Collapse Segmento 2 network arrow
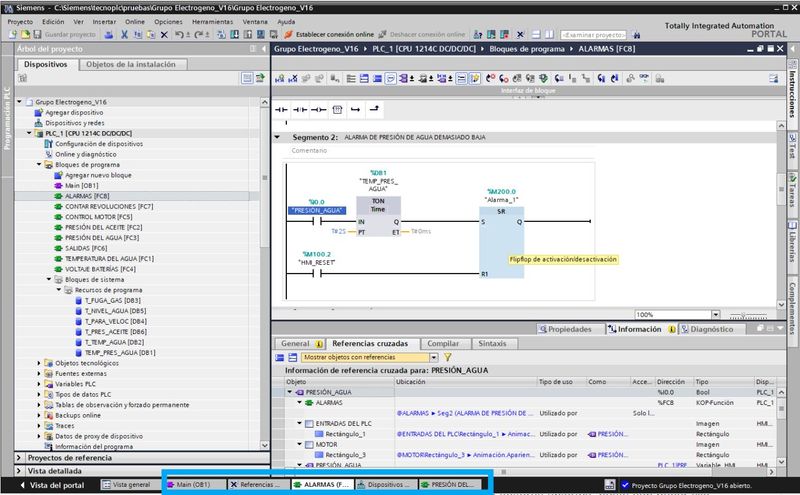The width and height of the screenshot is (800, 495). (x=278, y=137)
